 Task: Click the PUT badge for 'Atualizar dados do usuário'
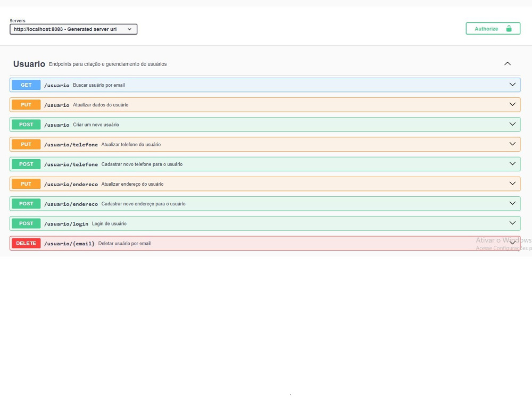coord(26,104)
